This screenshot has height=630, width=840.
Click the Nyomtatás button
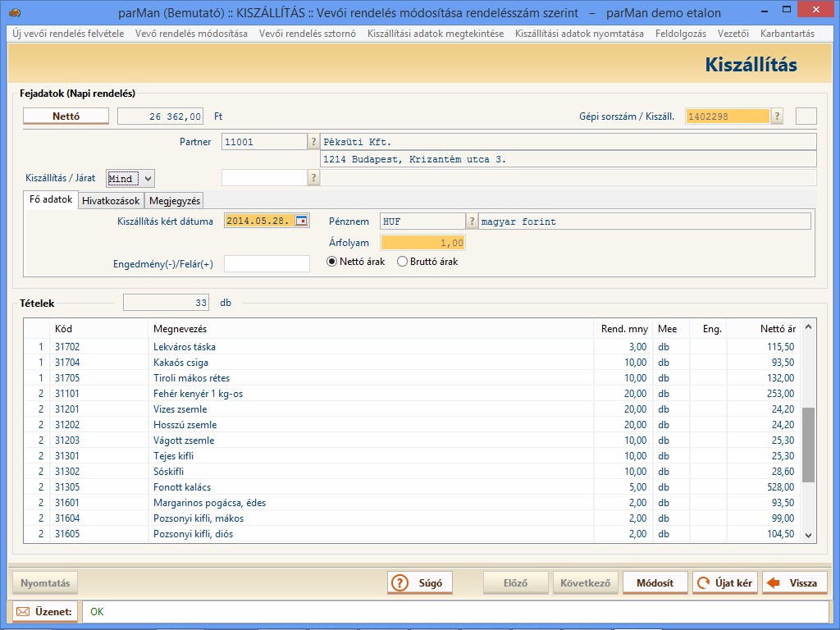pyautogui.click(x=45, y=583)
